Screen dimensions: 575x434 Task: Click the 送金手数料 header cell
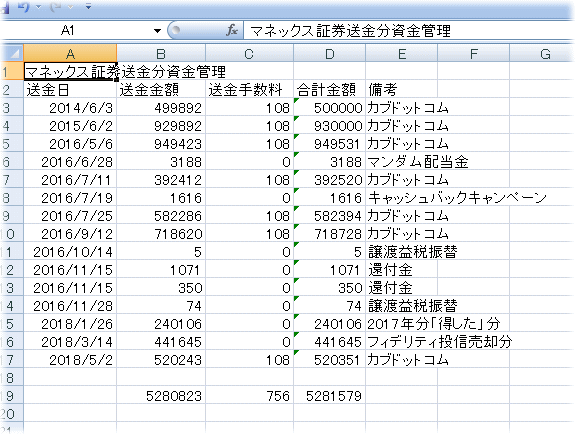tap(249, 90)
